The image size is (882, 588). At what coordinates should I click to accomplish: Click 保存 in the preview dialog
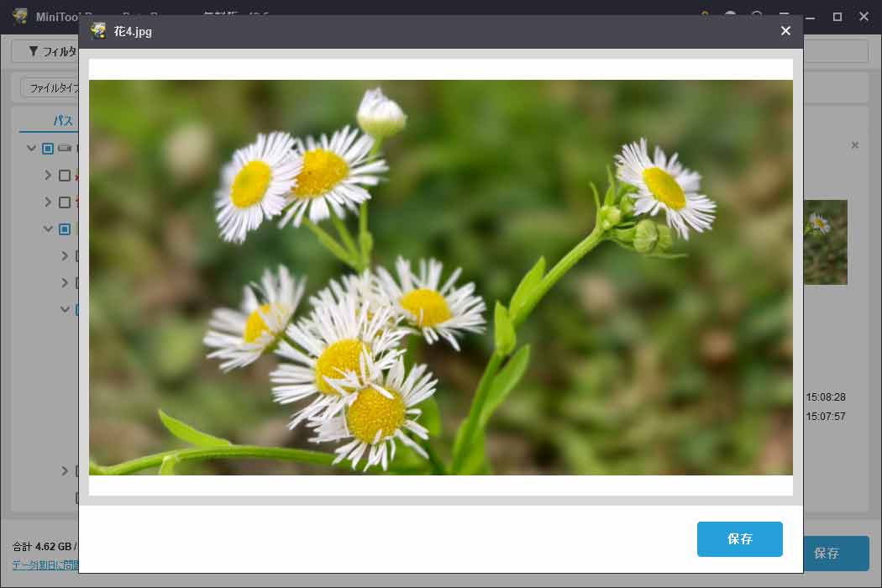point(739,539)
